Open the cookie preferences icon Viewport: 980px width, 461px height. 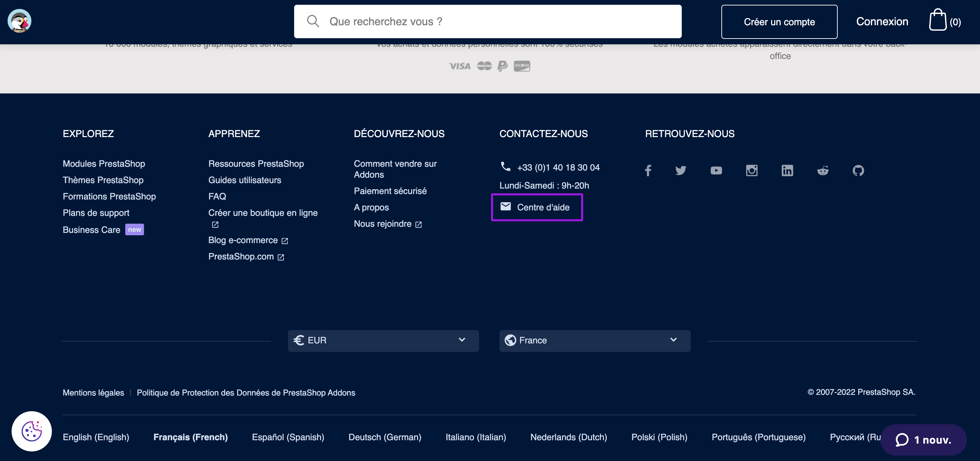(x=32, y=431)
